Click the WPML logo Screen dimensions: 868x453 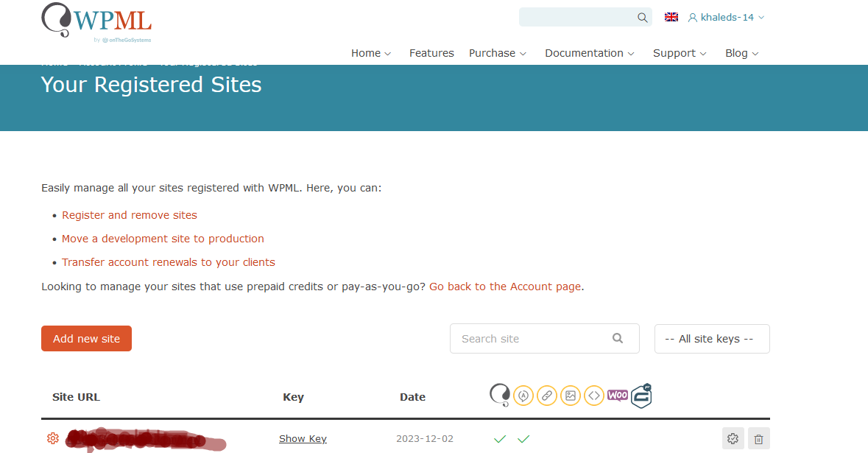tap(96, 22)
